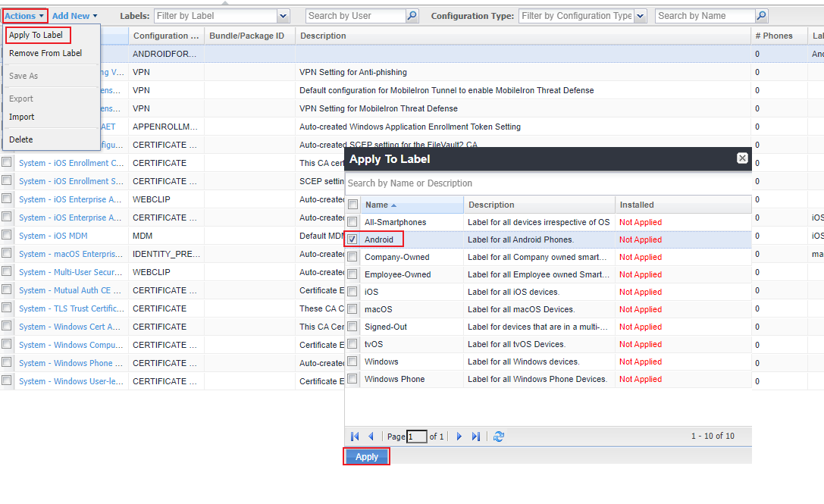The image size is (824, 504).
Task: Close the Apply To Label dialog with the X
Action: (x=741, y=158)
